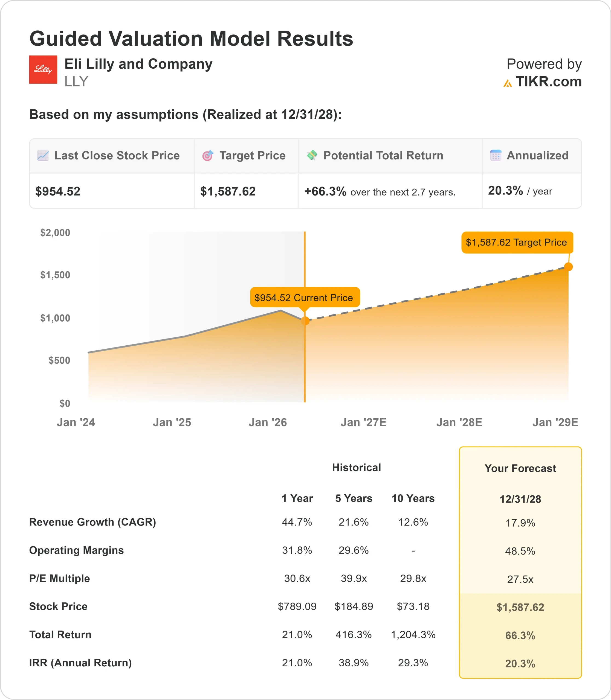The width and height of the screenshot is (611, 700).
Task: Click the $1,587.62 Target Price label
Action: point(517,242)
